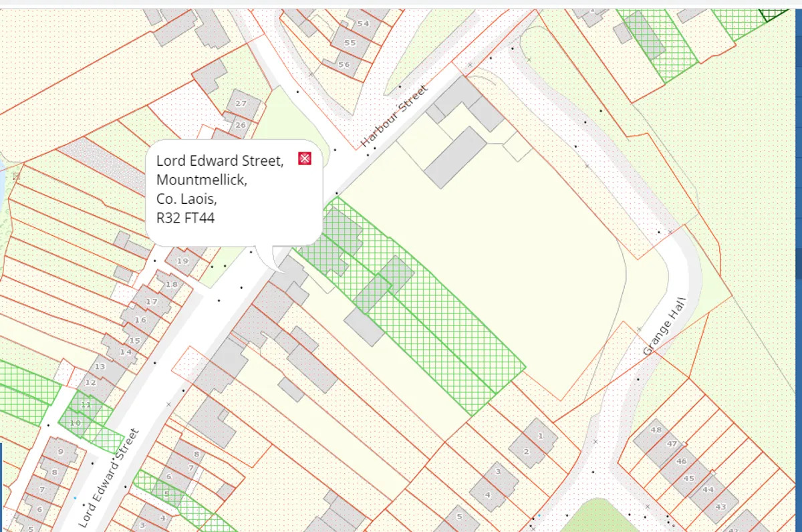This screenshot has height=532, width=802.
Task: Select building number 9
Action: tap(60, 452)
